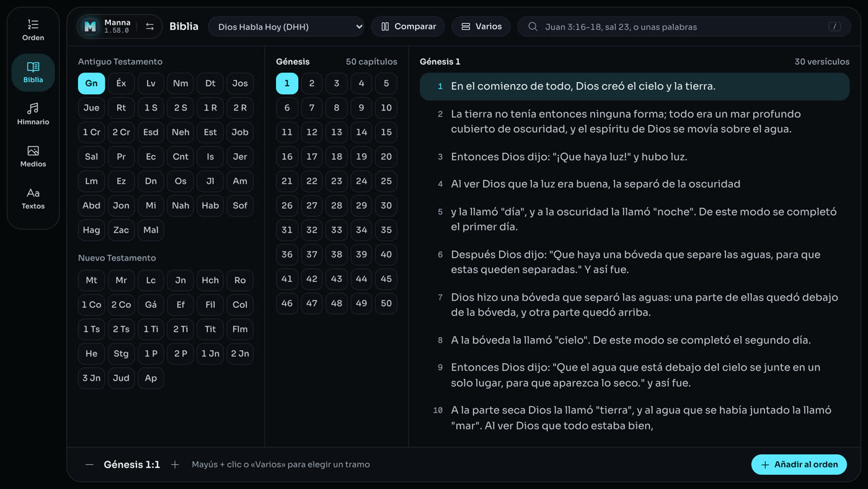
Task: Select the book Gn
Action: (91, 83)
